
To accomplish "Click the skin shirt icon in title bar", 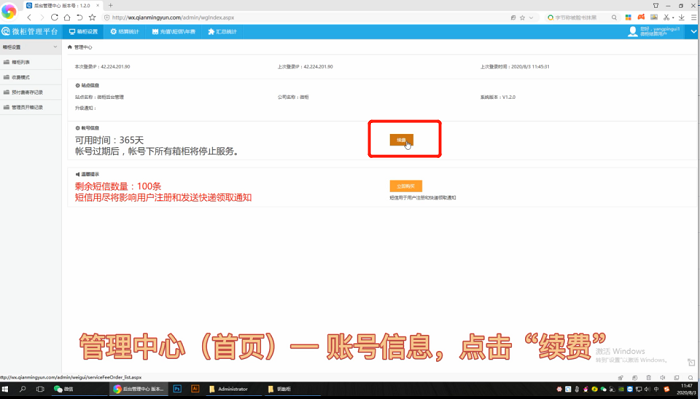I will point(655,5).
